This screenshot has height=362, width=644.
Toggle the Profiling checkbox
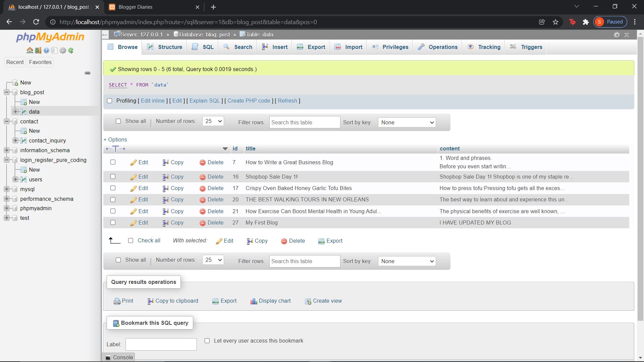point(110,101)
